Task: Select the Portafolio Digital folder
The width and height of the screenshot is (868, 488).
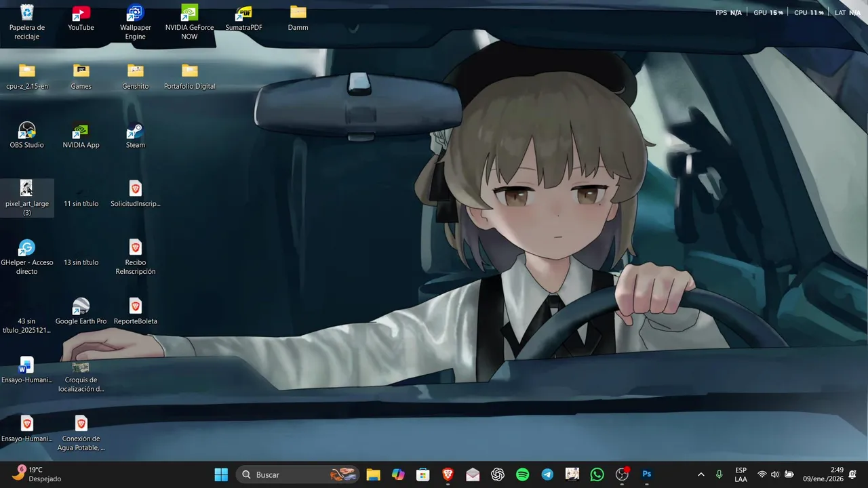Action: [x=189, y=77]
